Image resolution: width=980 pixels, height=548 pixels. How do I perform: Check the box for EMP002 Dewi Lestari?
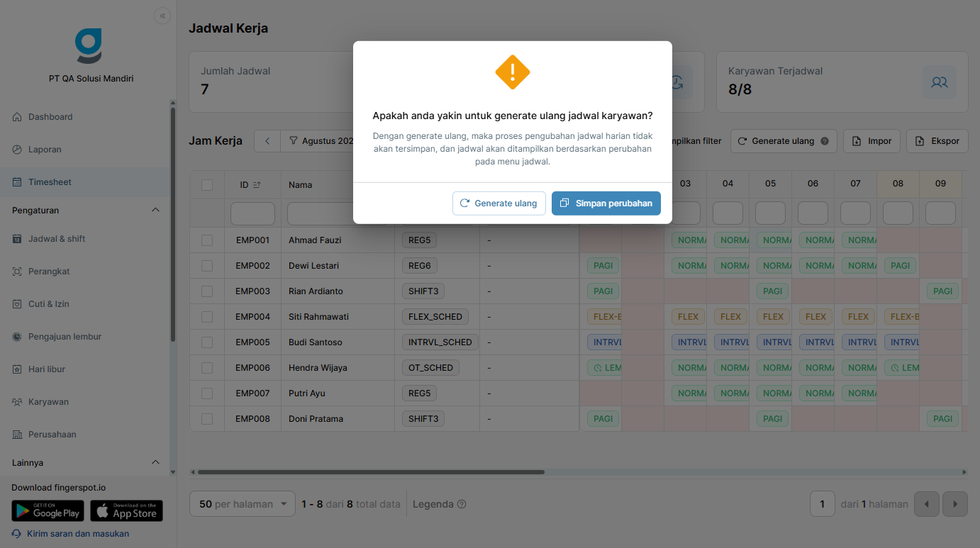point(207,266)
